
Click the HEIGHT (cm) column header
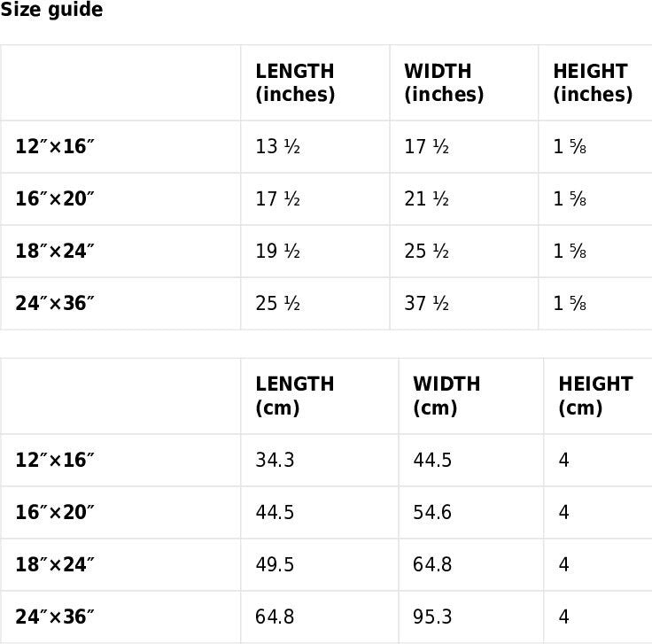[x=595, y=396]
